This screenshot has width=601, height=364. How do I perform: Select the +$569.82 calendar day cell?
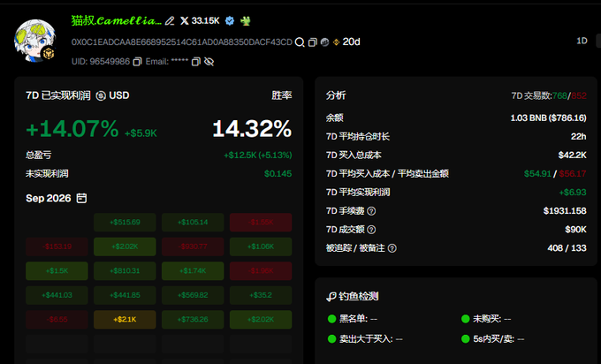pos(193,295)
